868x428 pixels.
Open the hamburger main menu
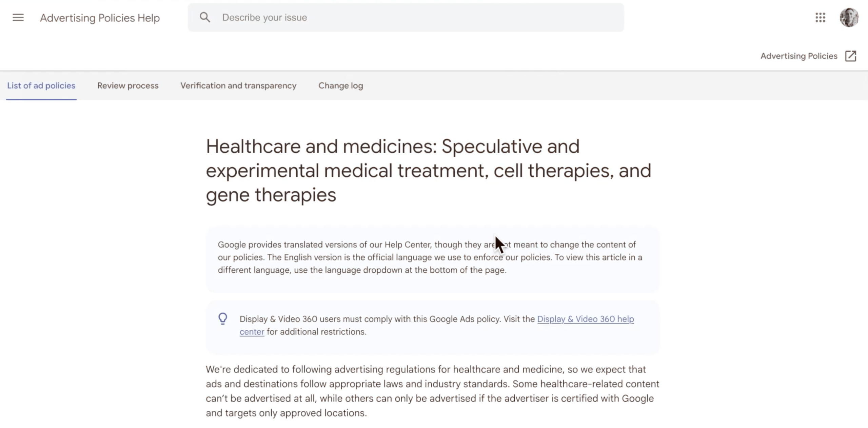[x=18, y=18]
